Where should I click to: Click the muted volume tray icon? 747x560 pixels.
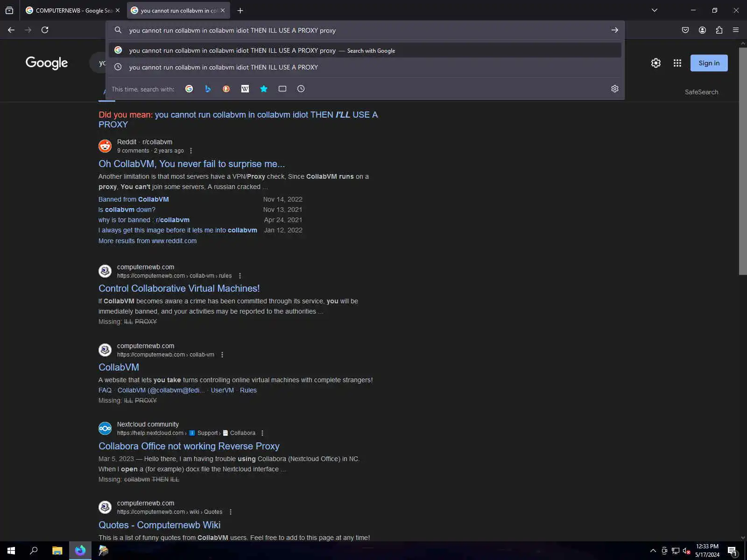click(x=686, y=551)
